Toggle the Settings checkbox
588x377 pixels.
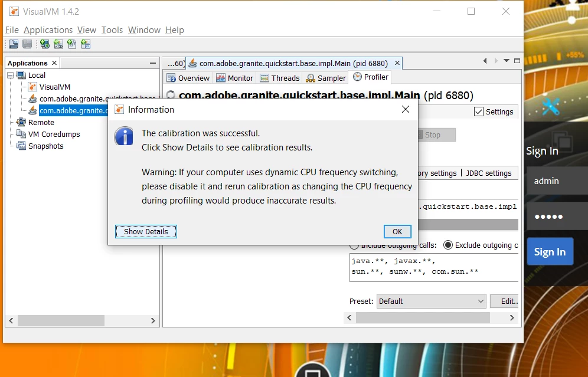479,112
